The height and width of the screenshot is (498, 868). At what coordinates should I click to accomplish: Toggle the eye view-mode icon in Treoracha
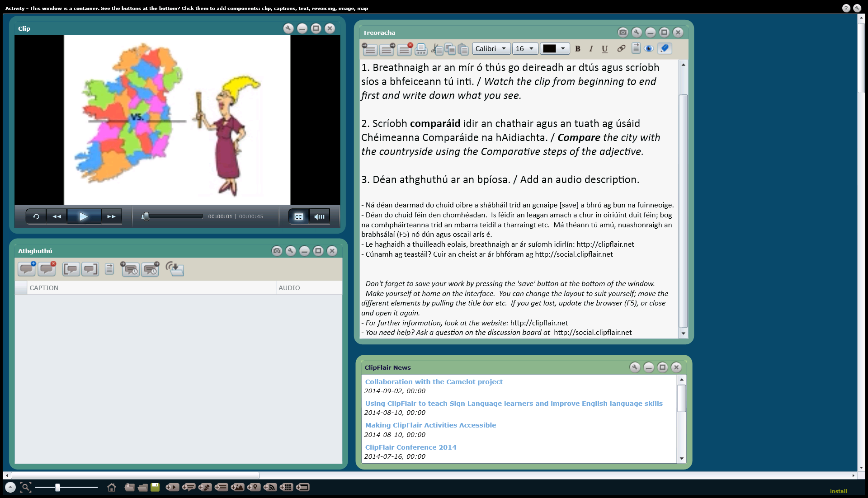tap(649, 48)
